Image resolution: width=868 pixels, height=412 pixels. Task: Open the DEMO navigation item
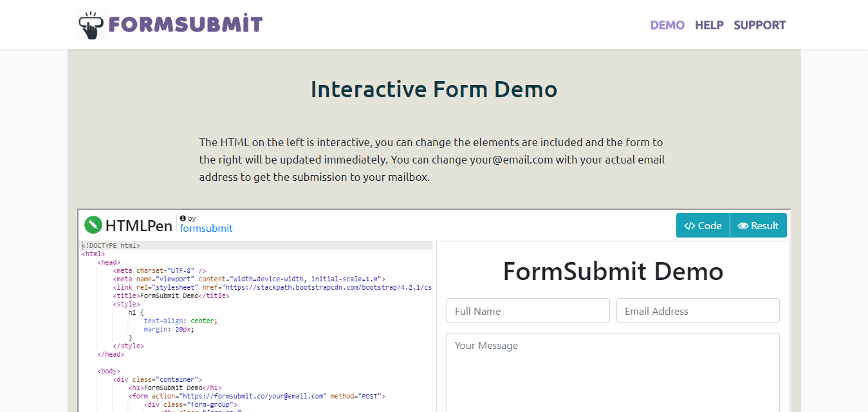[x=667, y=25]
